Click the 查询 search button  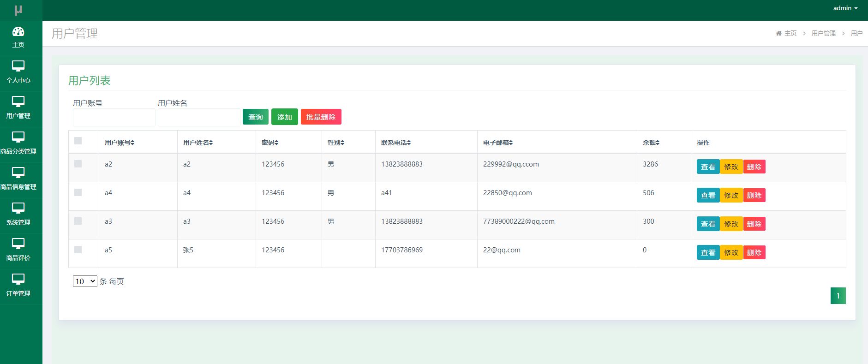coord(256,117)
